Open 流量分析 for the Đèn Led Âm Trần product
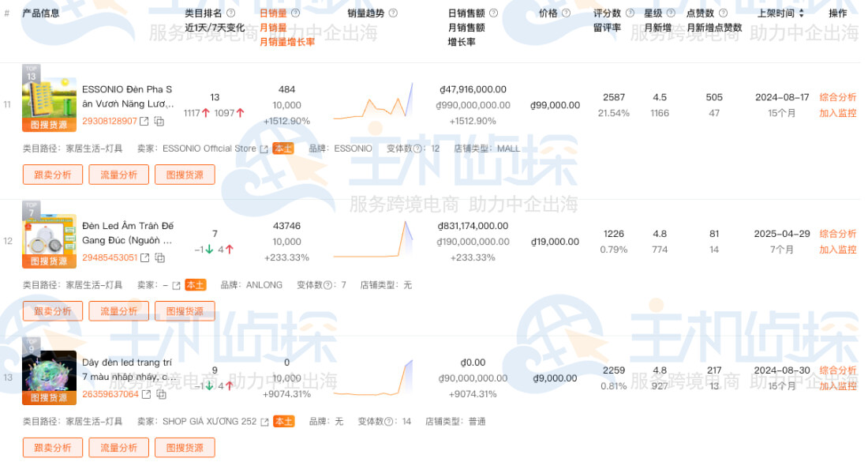 coord(118,311)
